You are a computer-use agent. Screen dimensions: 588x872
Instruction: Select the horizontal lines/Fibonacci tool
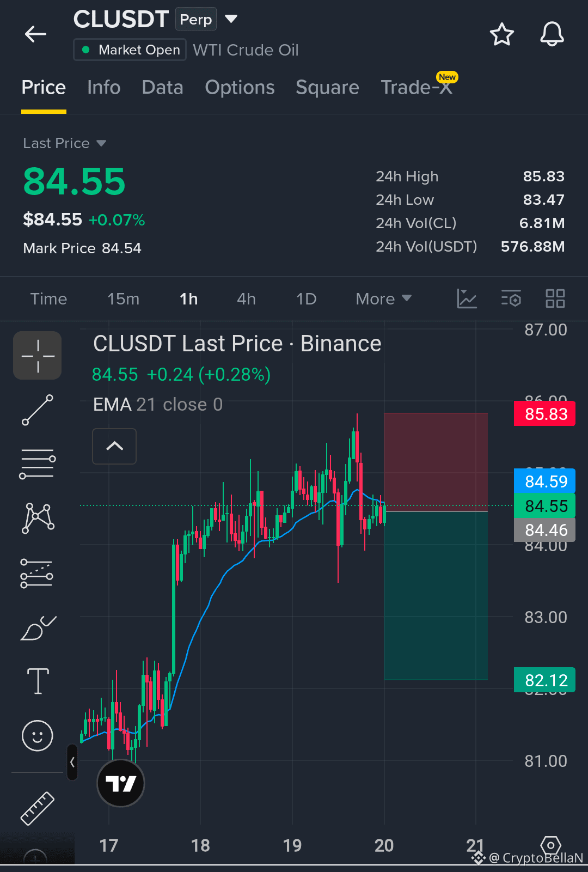38,464
